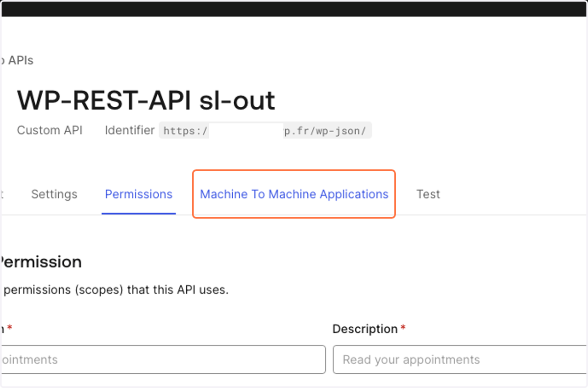The height and width of the screenshot is (388, 588).
Task: Click the 'WP-REST-API sl-out' title
Action: [x=146, y=100]
